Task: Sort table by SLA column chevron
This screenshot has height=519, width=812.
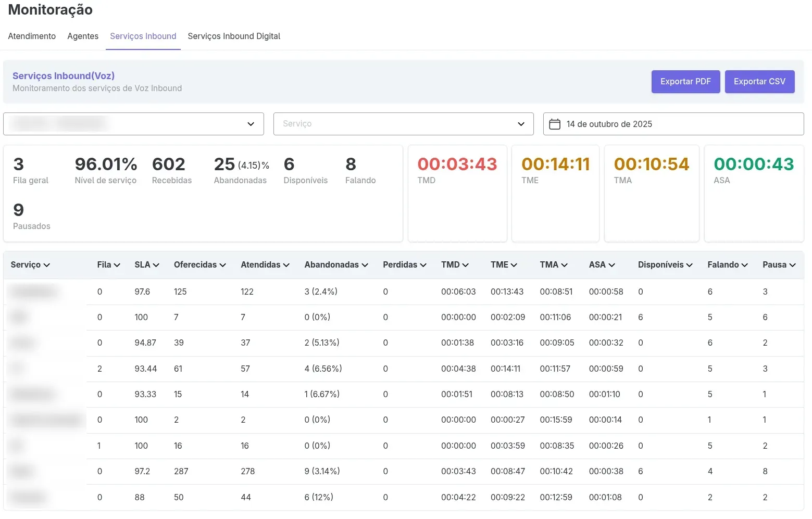Action: click(156, 265)
